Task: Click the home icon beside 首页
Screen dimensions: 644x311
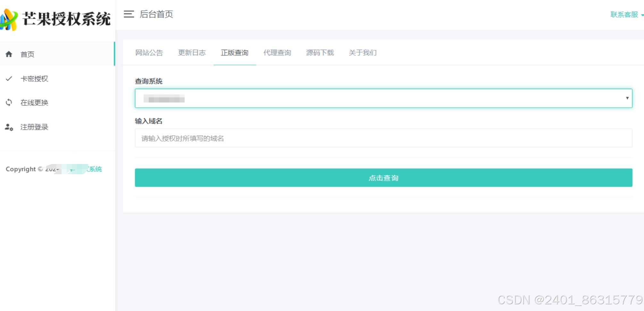Action: [9, 54]
